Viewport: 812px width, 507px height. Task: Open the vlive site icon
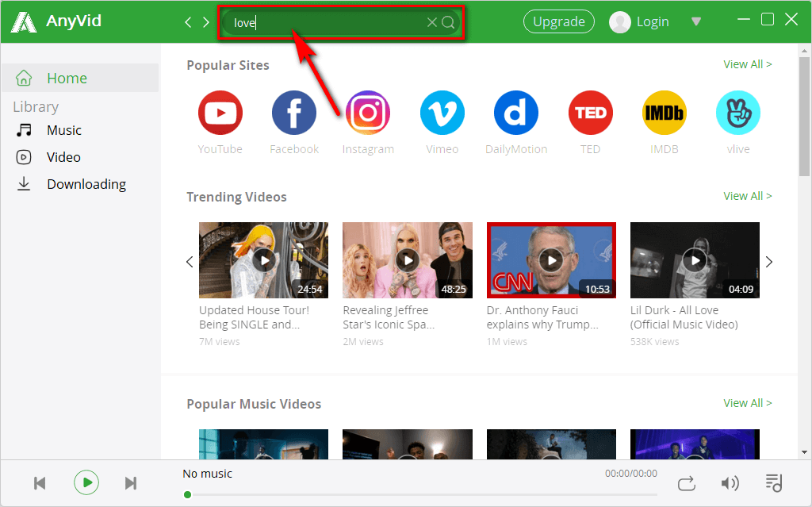[738, 113]
